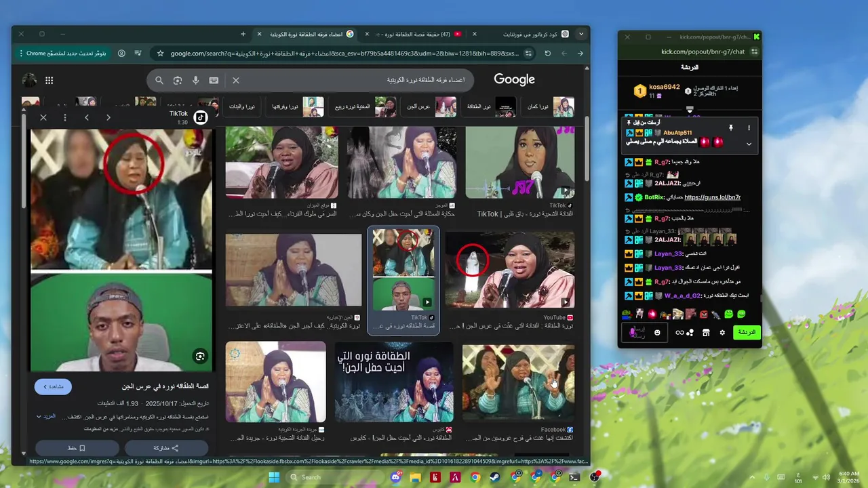868x488 pixels.
Task: Open pinned message three-dot menu in Kick chat
Action: coord(749,127)
